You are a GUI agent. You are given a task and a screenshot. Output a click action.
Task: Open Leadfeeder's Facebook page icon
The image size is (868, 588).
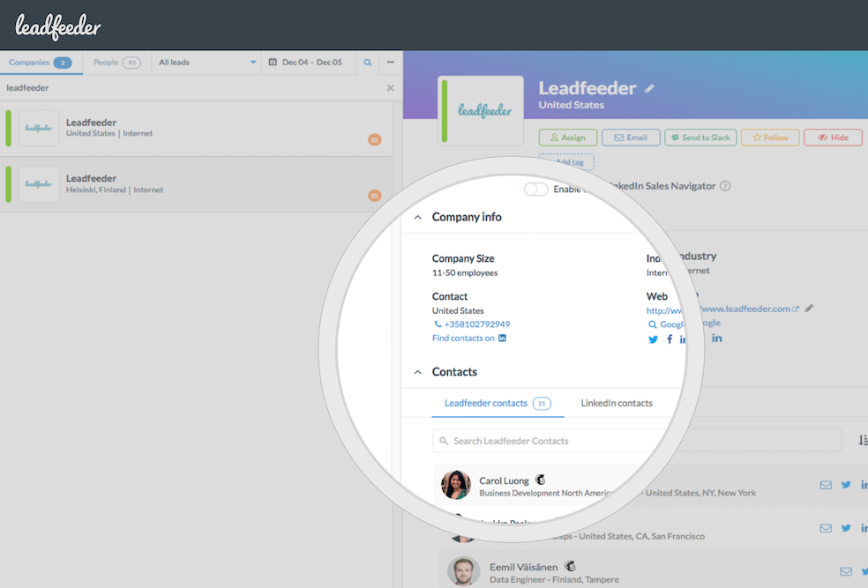[x=670, y=339]
